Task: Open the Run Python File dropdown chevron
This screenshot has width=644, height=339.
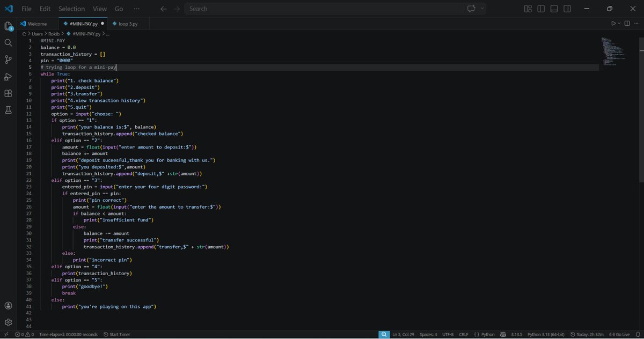Action: (x=619, y=23)
